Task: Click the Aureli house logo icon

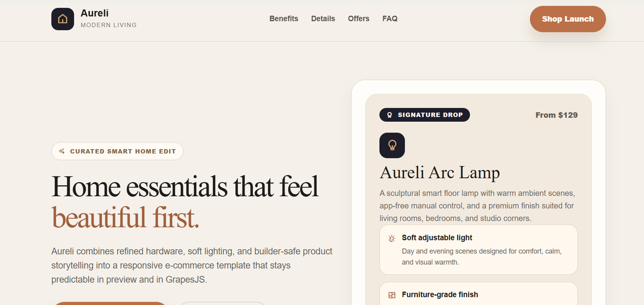Action: coord(62,18)
